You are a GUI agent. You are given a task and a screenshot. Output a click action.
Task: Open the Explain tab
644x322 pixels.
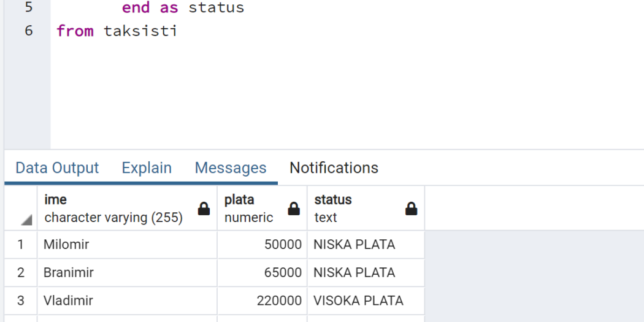coord(147,167)
